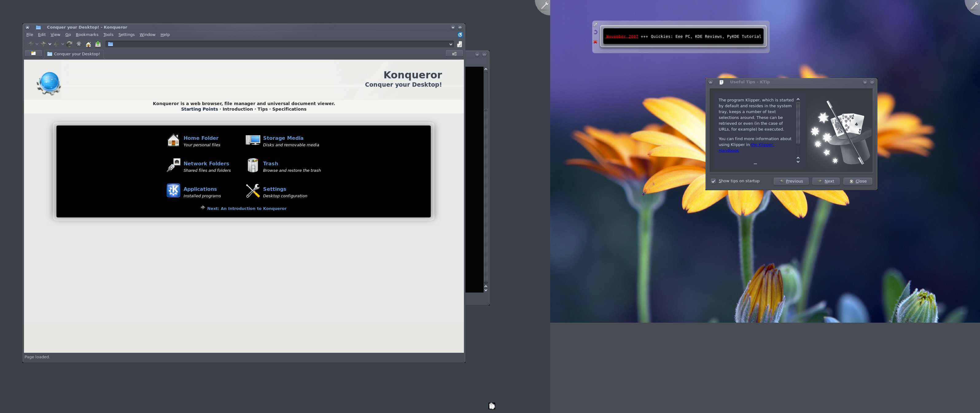Open the Network Folders link
This screenshot has width=980, height=413.
[x=206, y=164]
